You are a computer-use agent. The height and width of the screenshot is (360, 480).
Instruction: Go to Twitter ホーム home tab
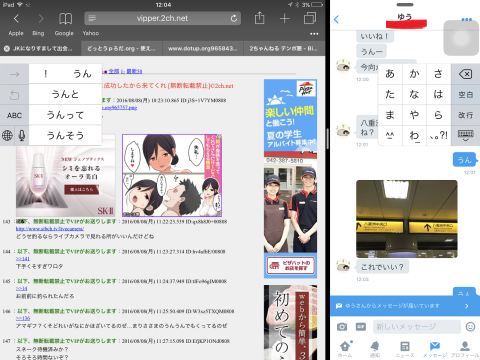click(345, 349)
